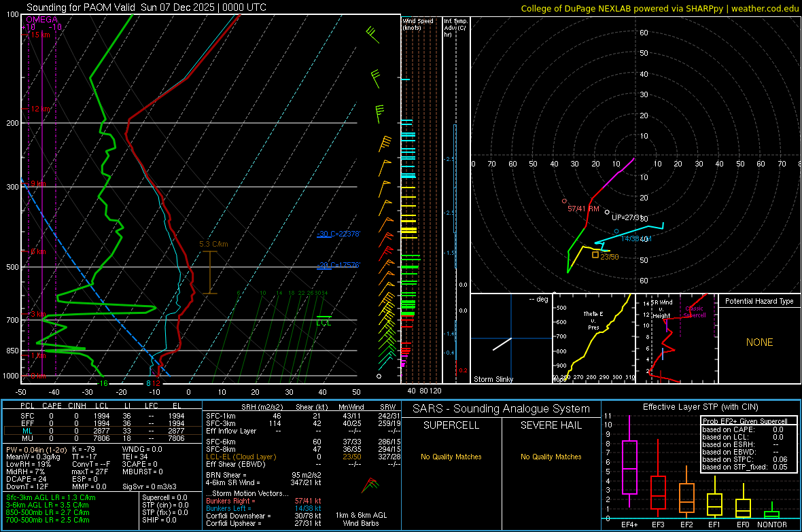The height and width of the screenshot is (532, 802).
Task: Click the NONE hazard type text
Action: click(759, 342)
